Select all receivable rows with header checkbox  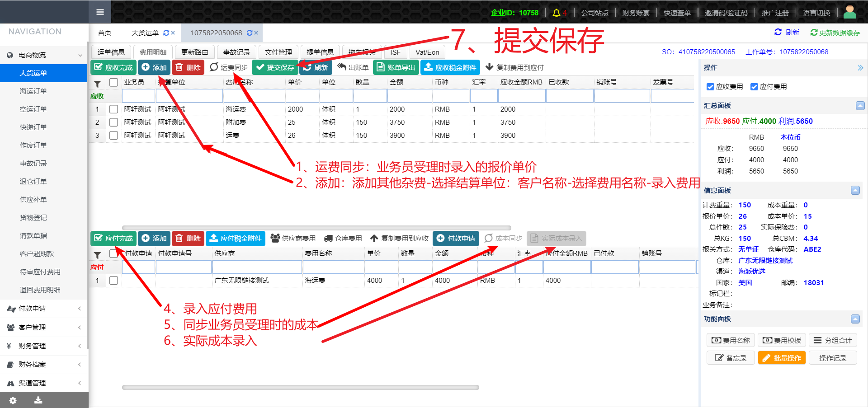[x=113, y=82]
